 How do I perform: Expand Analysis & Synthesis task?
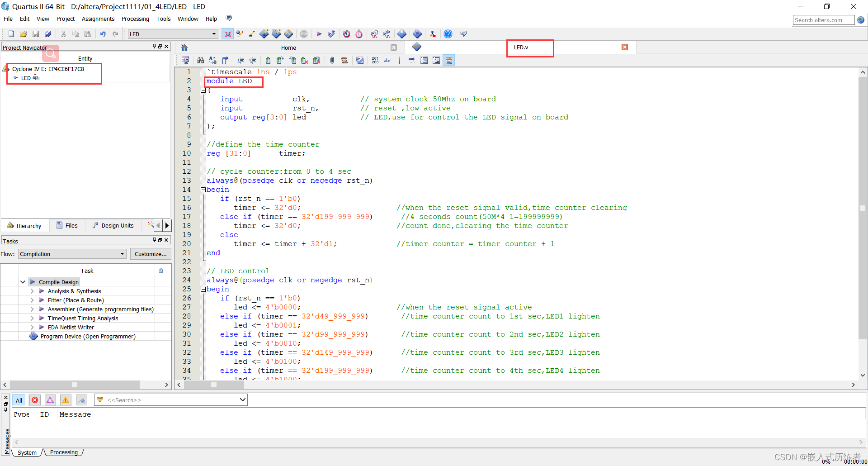click(x=32, y=291)
